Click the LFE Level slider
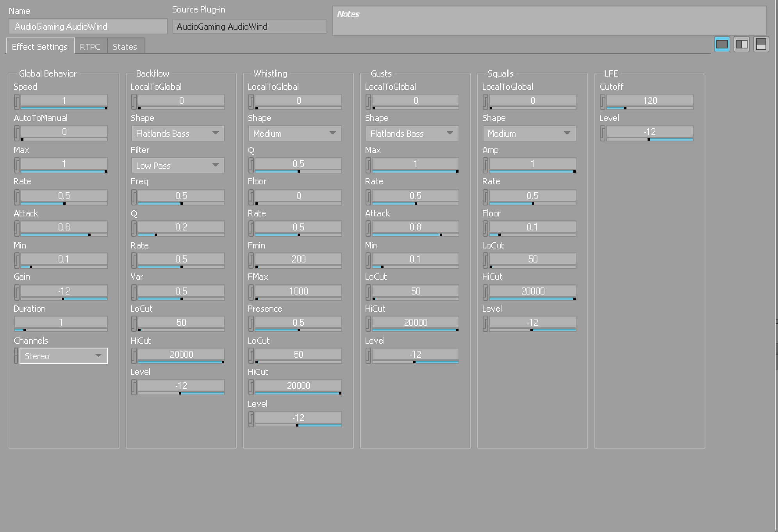Image resolution: width=778 pixels, height=532 pixels. [650, 133]
